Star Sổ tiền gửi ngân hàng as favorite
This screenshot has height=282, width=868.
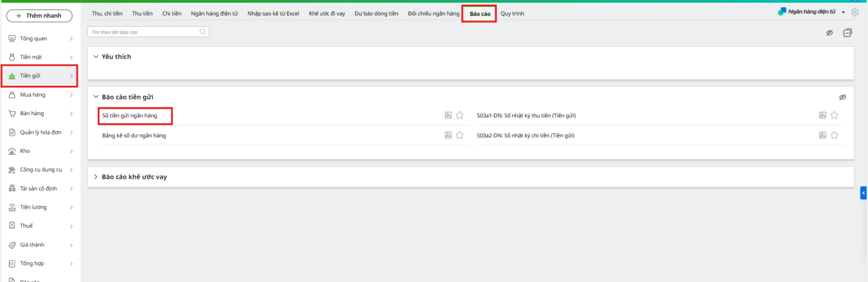coord(459,115)
